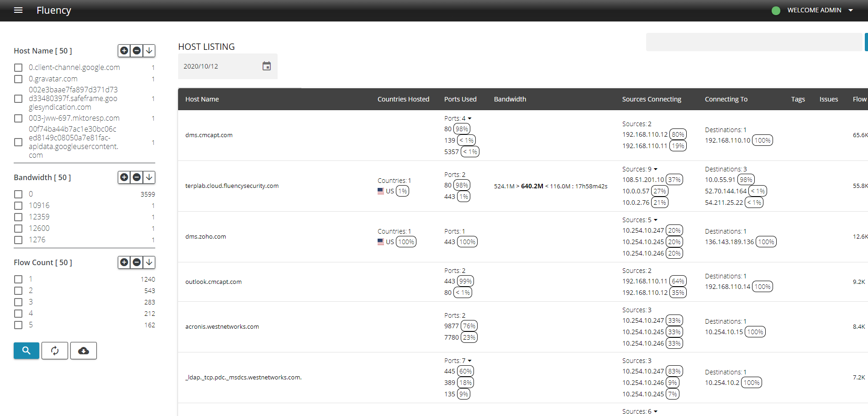Click the down arrow icon in Flow Count facet
This screenshot has height=416, width=868.
(149, 262)
